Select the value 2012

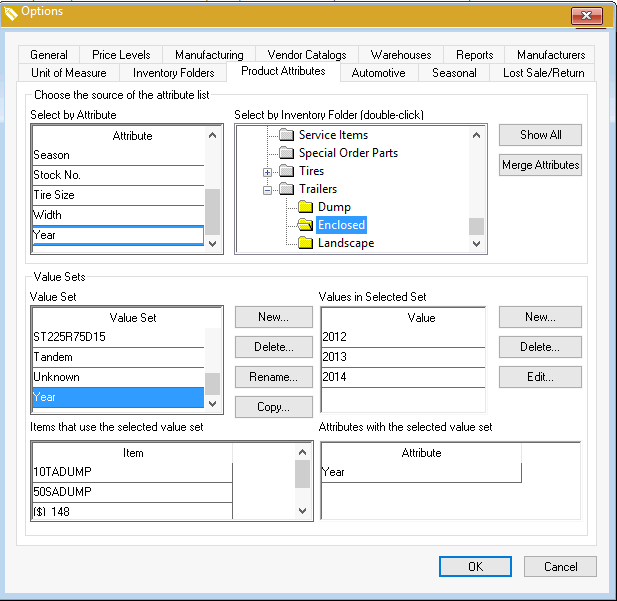tap(403, 337)
